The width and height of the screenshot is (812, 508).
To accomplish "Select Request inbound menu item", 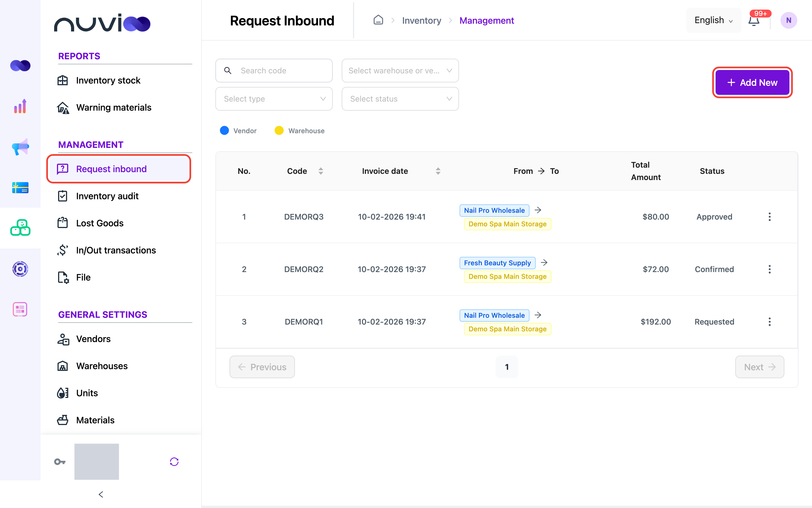I will tap(119, 169).
